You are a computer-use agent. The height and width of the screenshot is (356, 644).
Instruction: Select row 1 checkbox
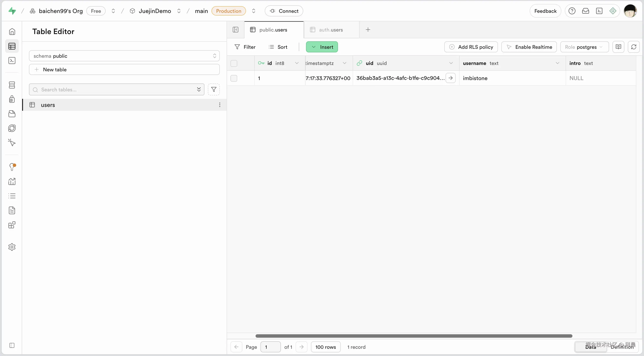tap(234, 78)
